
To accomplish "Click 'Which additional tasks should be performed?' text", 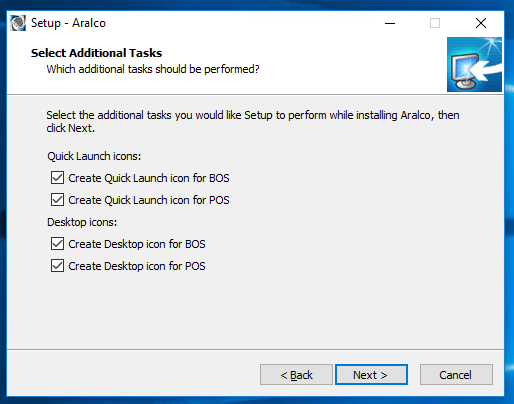I will [x=153, y=69].
